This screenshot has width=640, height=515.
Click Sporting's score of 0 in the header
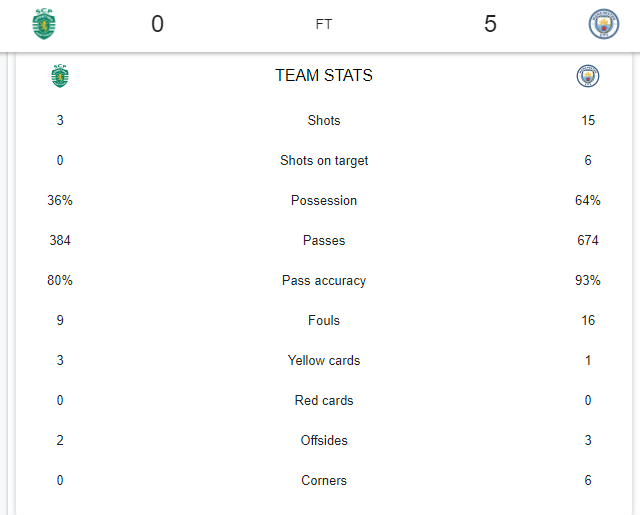click(158, 24)
